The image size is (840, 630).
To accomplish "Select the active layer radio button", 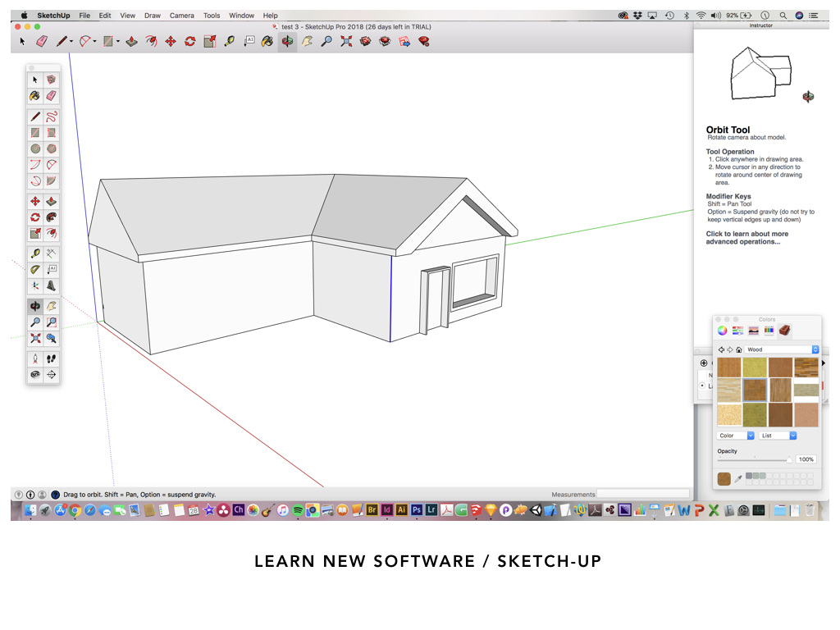I will point(702,386).
